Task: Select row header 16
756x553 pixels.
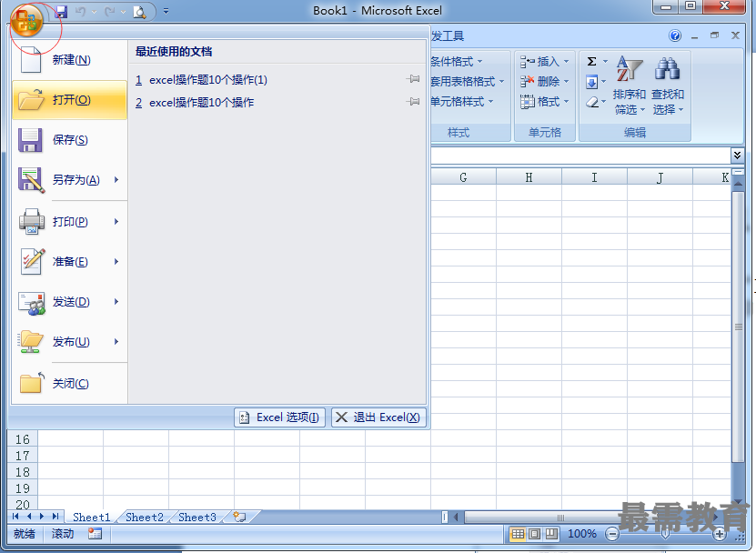Action: (x=23, y=439)
